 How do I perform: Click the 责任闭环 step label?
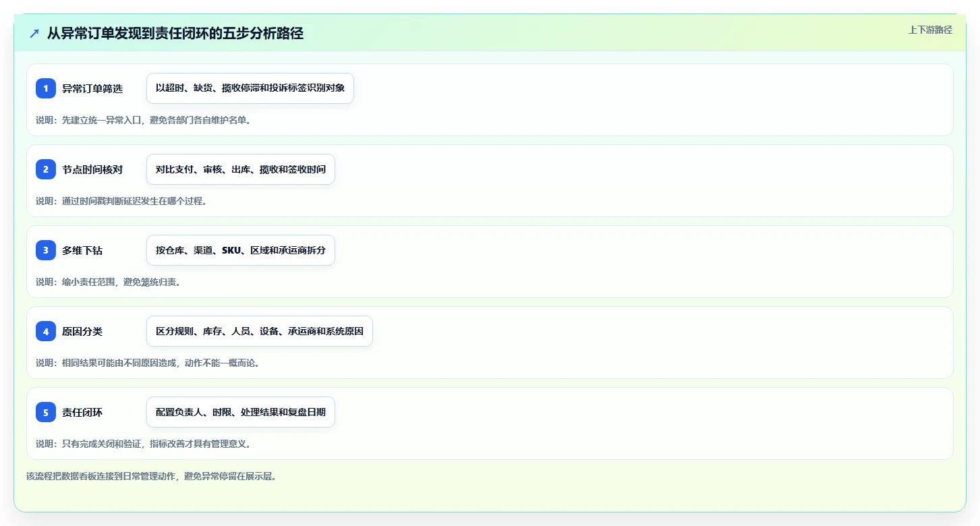coord(82,412)
